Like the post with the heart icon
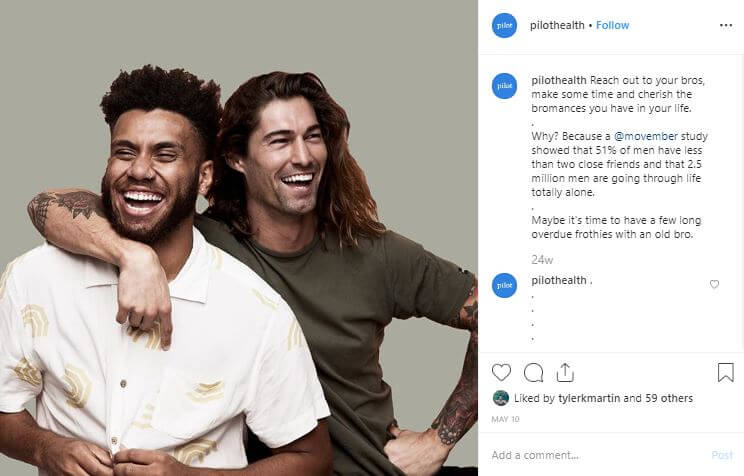744x476 pixels. pyautogui.click(x=501, y=373)
